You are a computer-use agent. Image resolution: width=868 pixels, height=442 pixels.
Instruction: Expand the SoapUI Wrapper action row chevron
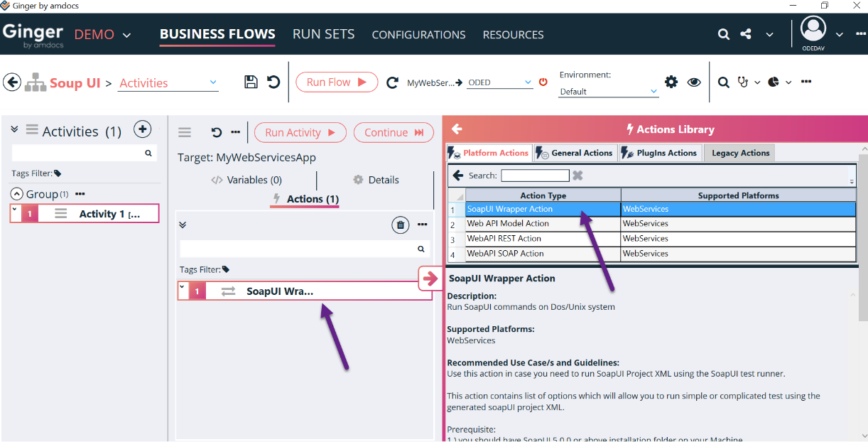(x=182, y=287)
